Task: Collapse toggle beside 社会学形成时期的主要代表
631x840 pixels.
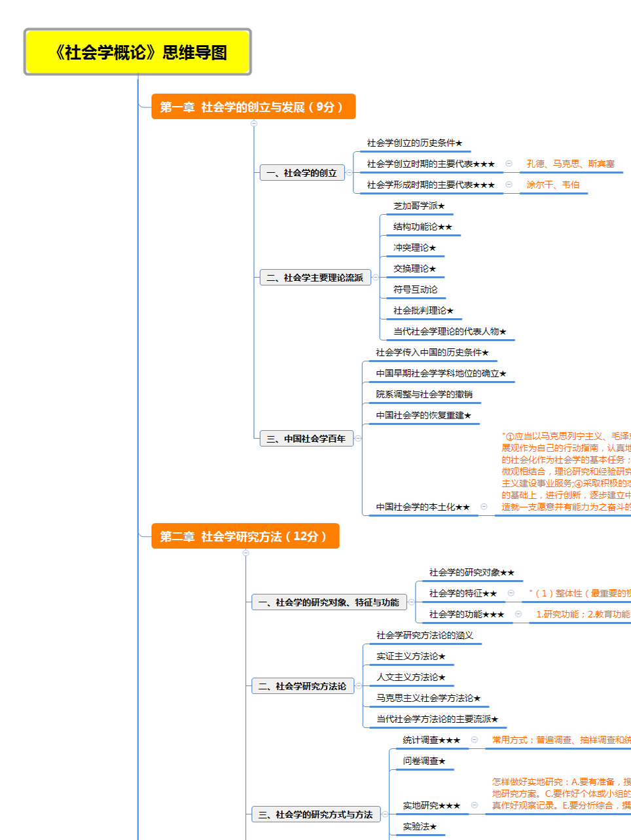Action: [509, 185]
